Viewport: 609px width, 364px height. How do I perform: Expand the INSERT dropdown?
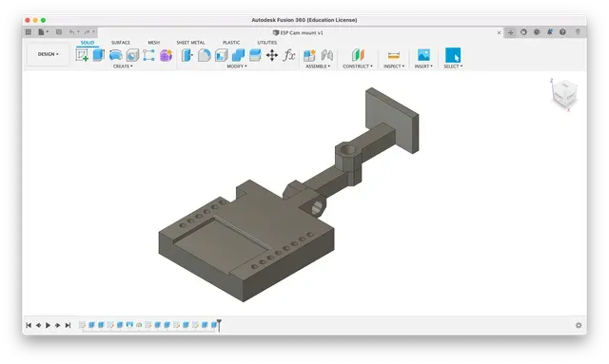pos(423,67)
